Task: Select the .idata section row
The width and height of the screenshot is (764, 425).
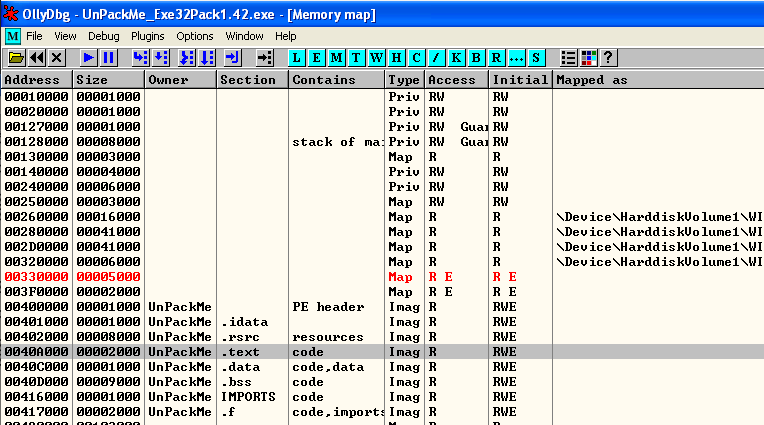Action: [382, 322]
